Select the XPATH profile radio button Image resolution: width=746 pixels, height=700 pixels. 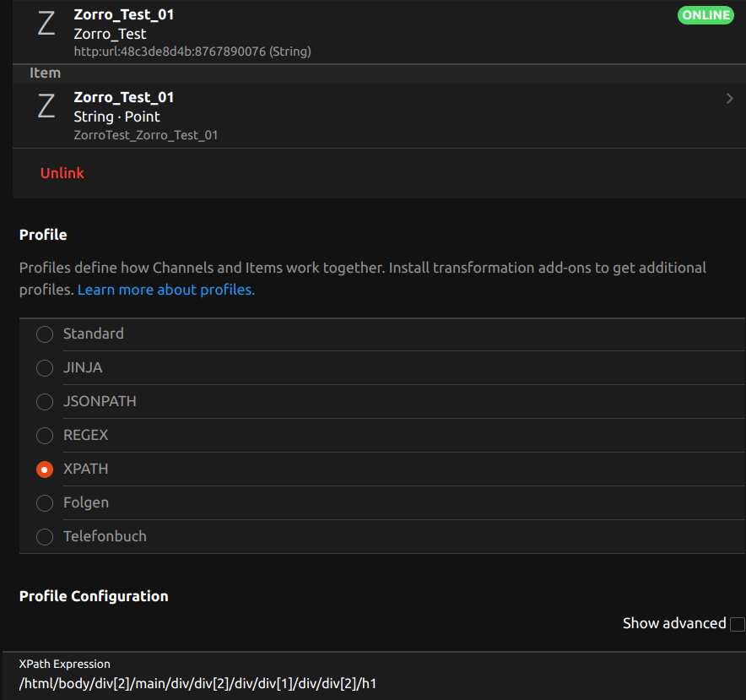click(x=45, y=469)
